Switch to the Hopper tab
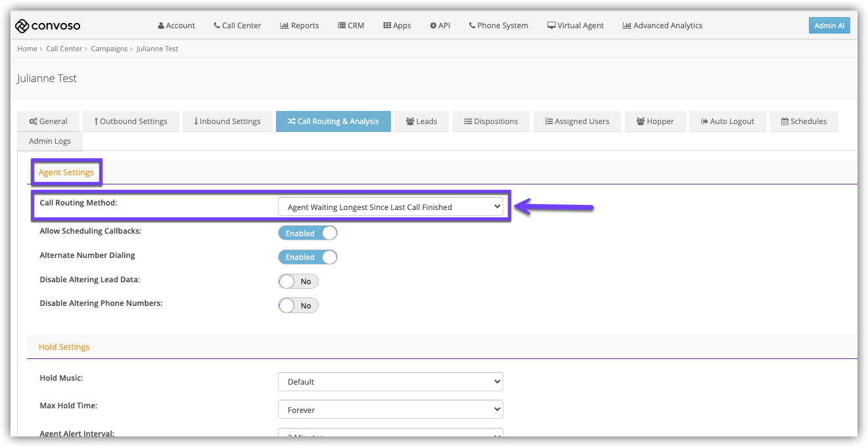868x447 pixels. 655,121
